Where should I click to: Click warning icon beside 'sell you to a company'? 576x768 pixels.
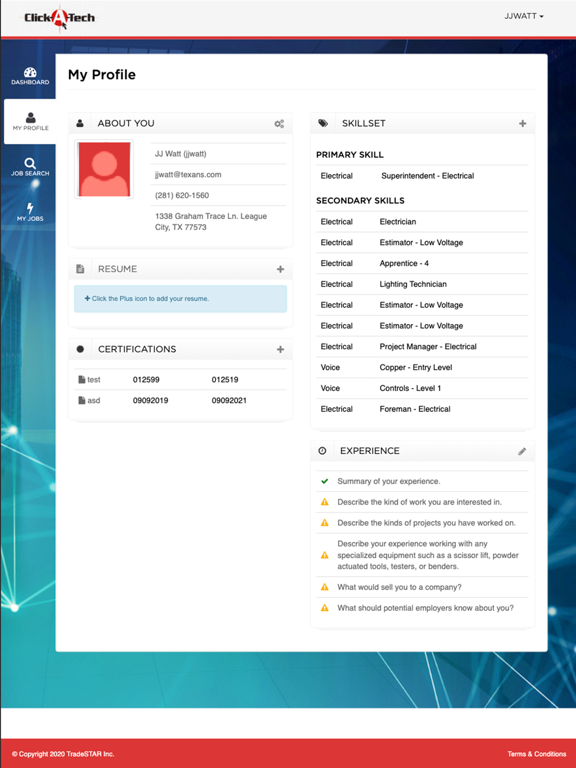coord(324,587)
